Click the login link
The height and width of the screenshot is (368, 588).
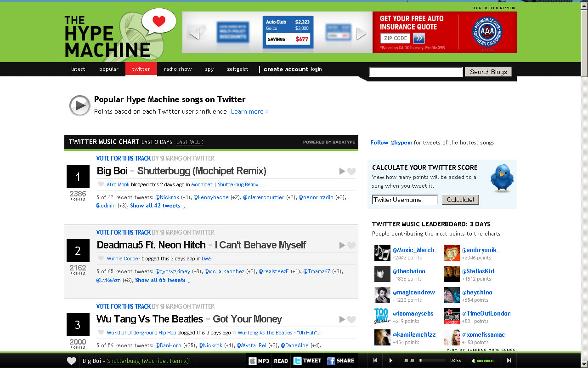click(x=317, y=69)
